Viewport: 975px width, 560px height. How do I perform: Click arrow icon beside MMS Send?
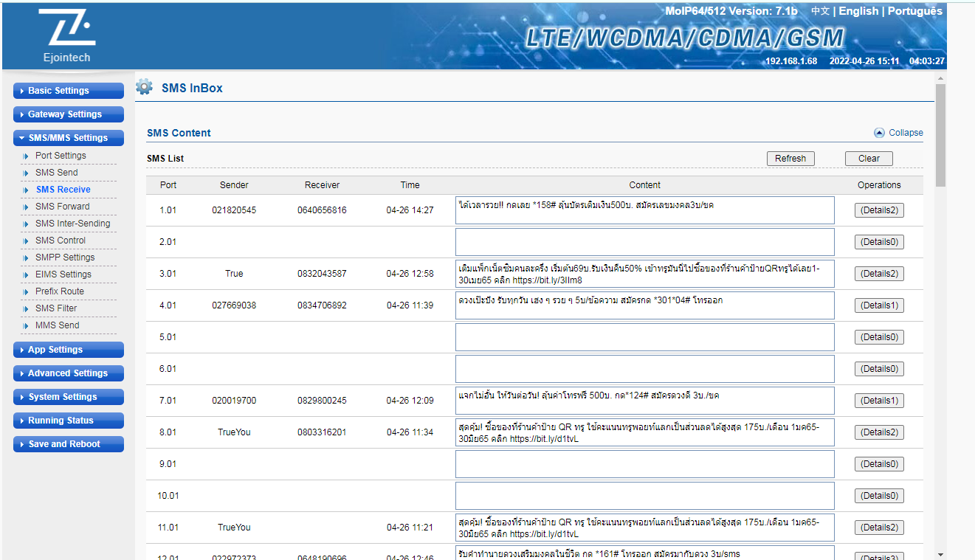[27, 326]
